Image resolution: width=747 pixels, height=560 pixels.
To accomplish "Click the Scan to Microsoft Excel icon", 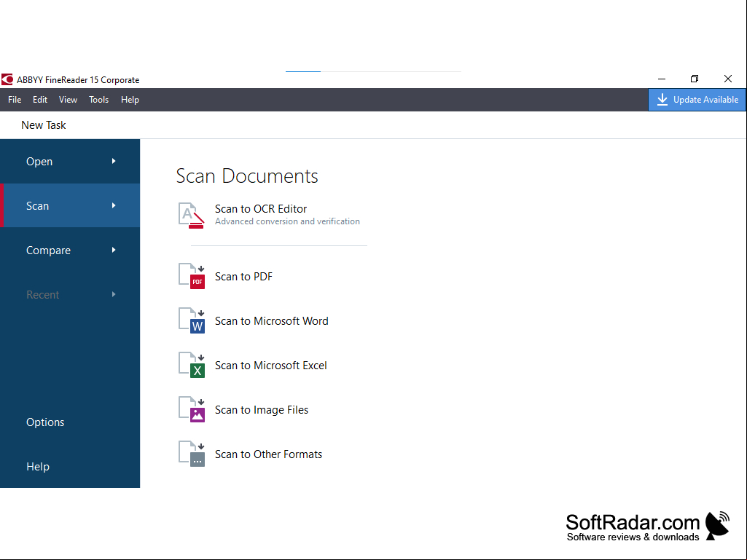I will pos(192,365).
